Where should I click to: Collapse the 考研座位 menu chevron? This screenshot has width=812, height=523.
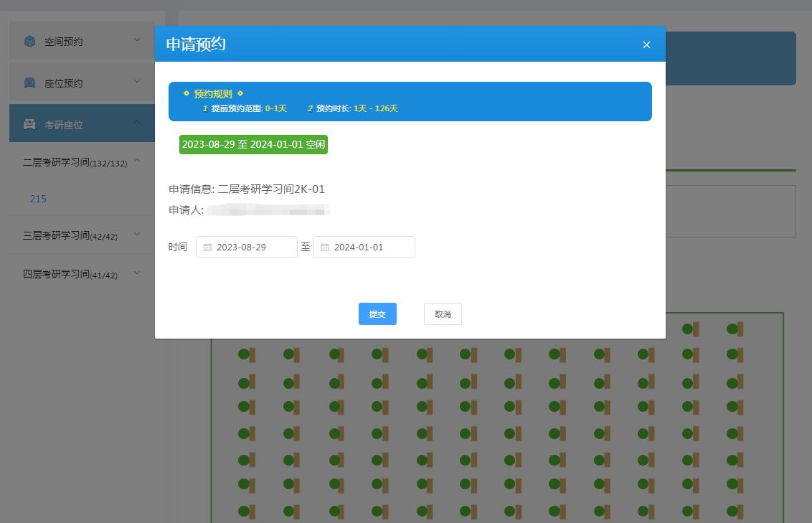pos(137,123)
